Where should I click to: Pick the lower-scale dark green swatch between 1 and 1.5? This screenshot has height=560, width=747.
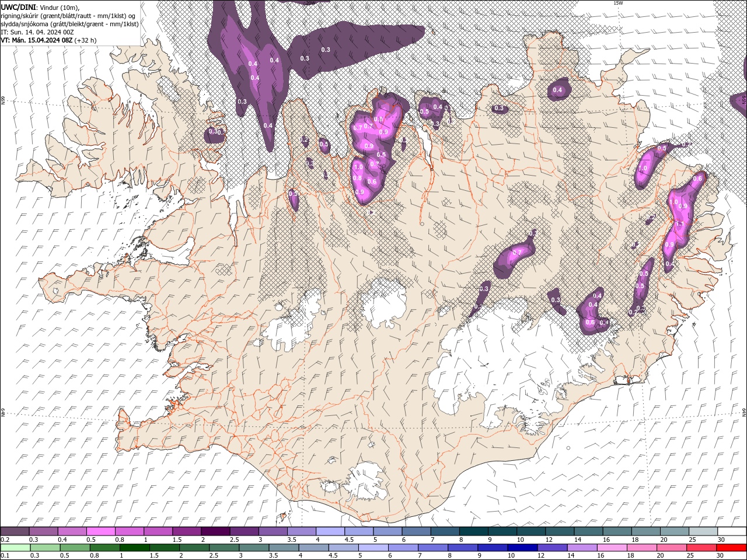click(x=135, y=547)
